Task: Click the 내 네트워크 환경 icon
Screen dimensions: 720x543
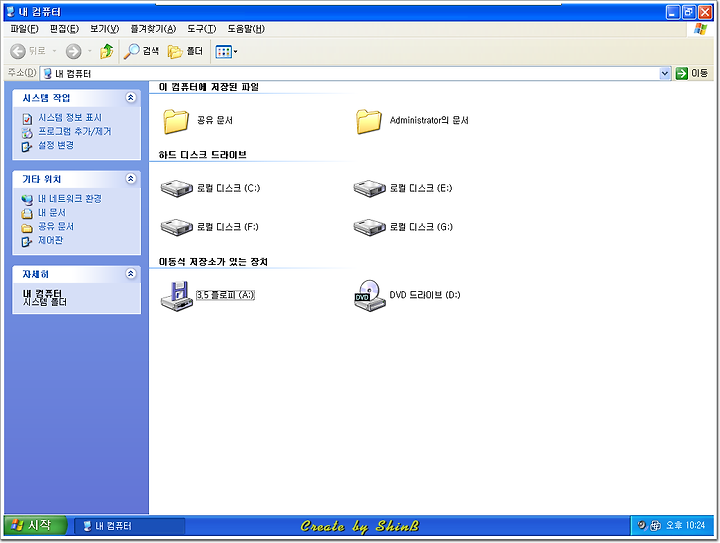Action: 27,200
